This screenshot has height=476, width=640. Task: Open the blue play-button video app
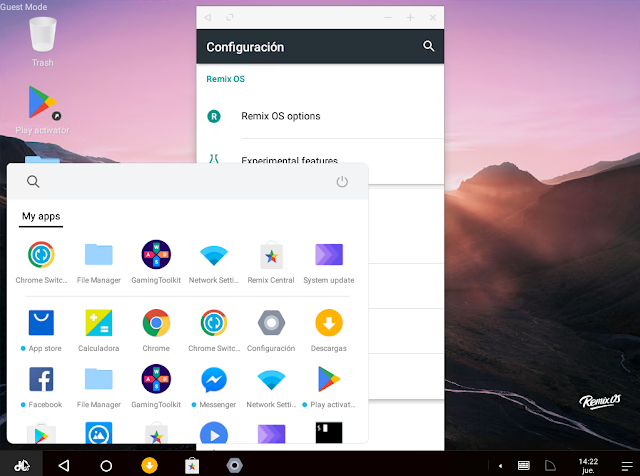pyautogui.click(x=213, y=432)
